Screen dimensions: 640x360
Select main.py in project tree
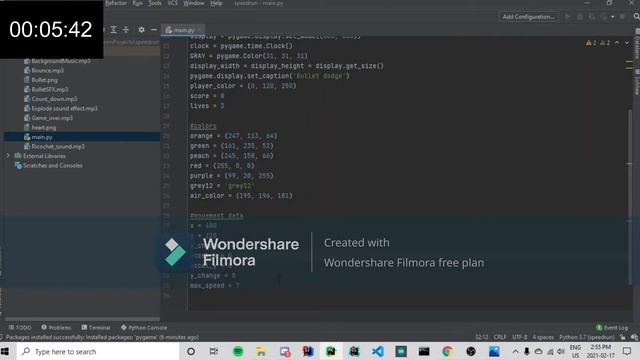(82, 137)
